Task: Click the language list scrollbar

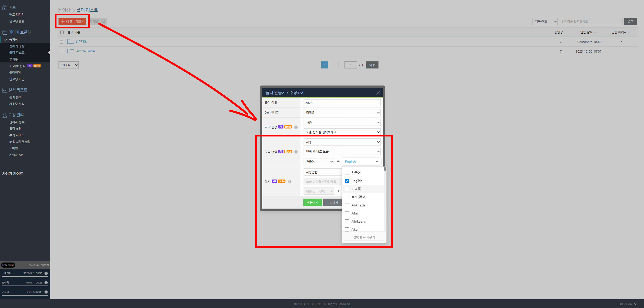Action: 385,169
